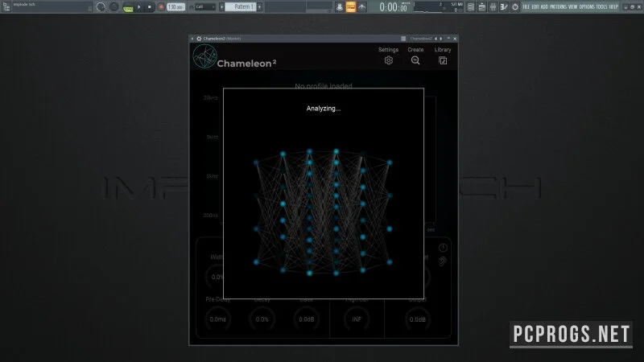Click the Create label in Chameleon
This screenshot has width=644, height=362.
click(x=415, y=50)
